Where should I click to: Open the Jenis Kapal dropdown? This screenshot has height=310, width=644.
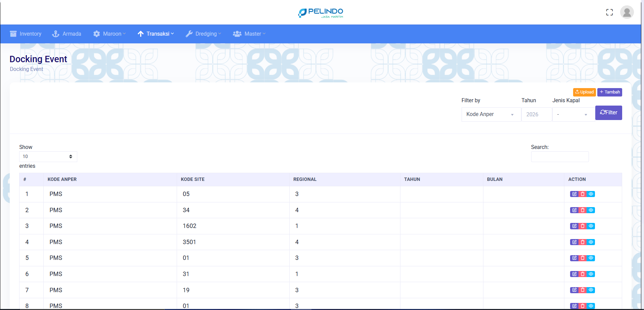point(573,114)
